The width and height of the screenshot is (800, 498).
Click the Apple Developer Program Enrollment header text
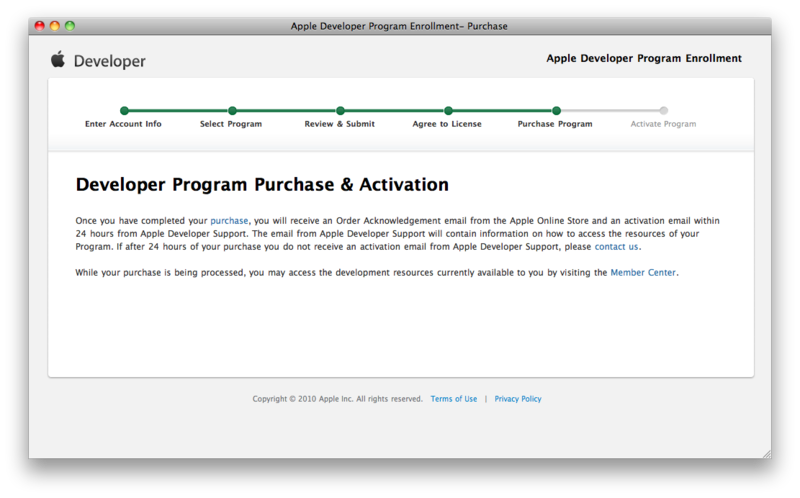click(644, 59)
